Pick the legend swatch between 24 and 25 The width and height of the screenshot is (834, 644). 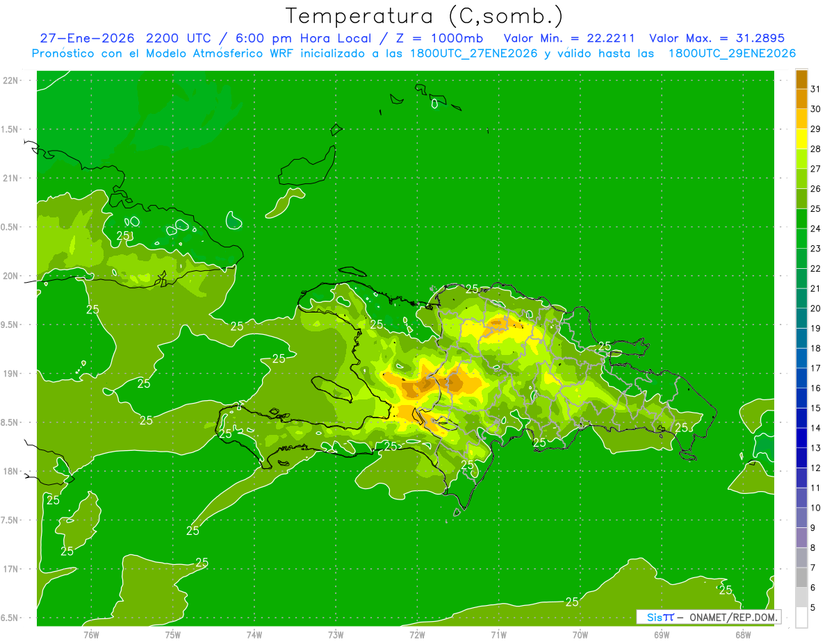click(x=801, y=218)
